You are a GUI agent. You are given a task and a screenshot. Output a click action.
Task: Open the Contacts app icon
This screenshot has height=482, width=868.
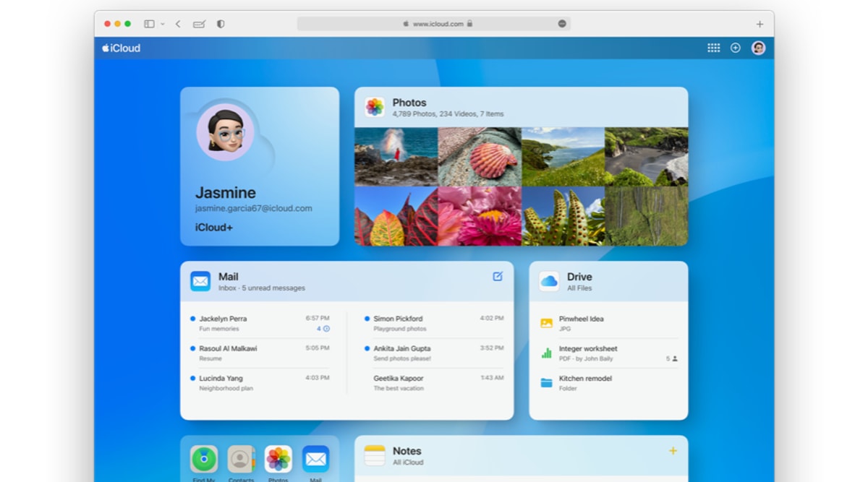[x=241, y=459]
